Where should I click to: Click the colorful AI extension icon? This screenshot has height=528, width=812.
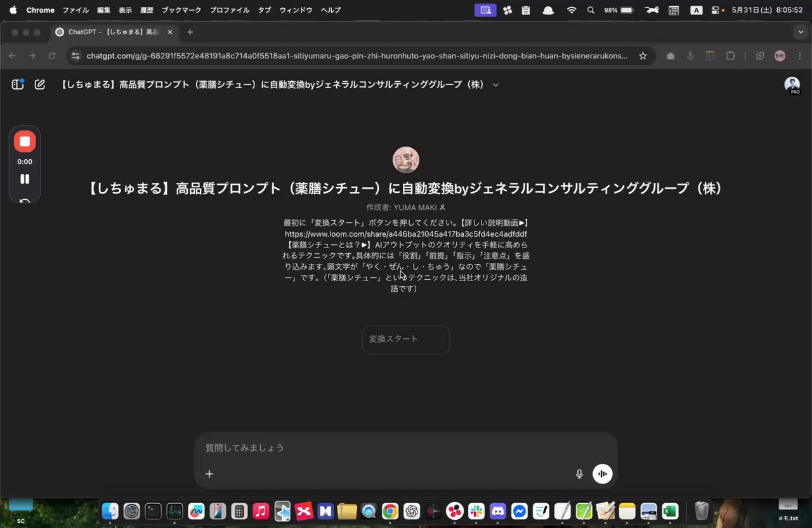[710, 56]
